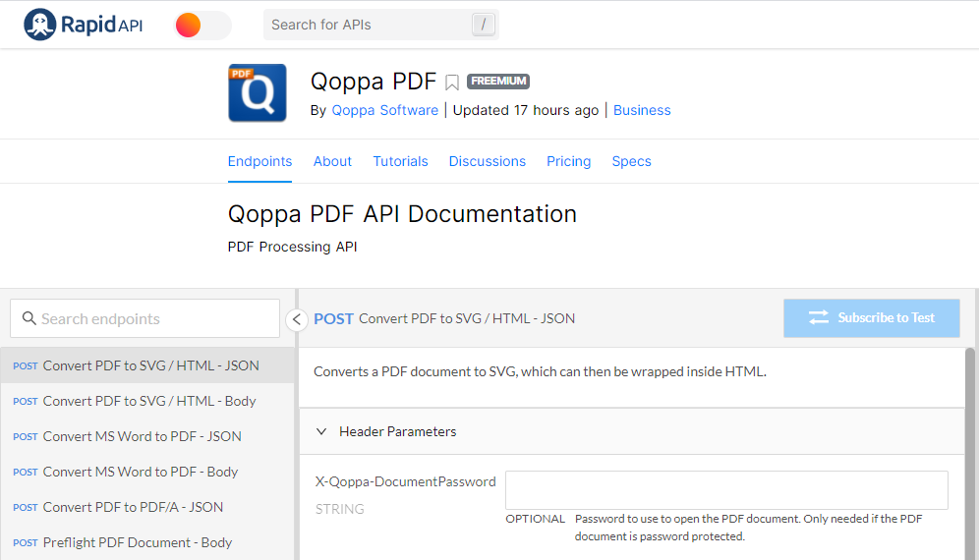Open the Business category link
This screenshot has height=560, width=979.
click(642, 110)
